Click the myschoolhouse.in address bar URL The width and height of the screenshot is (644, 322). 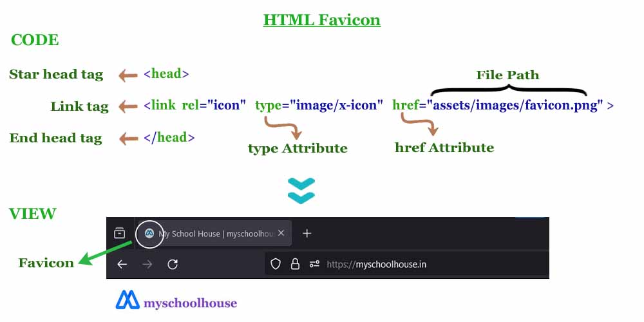pos(377,264)
